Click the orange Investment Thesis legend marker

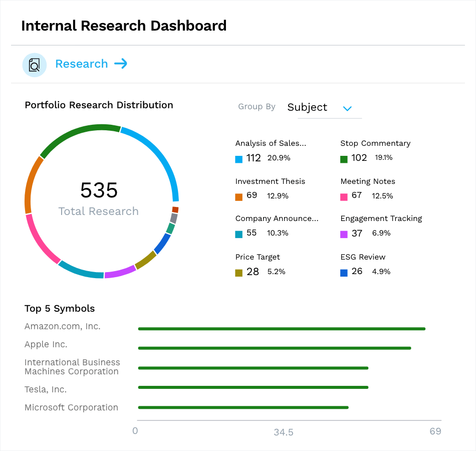pos(239,196)
